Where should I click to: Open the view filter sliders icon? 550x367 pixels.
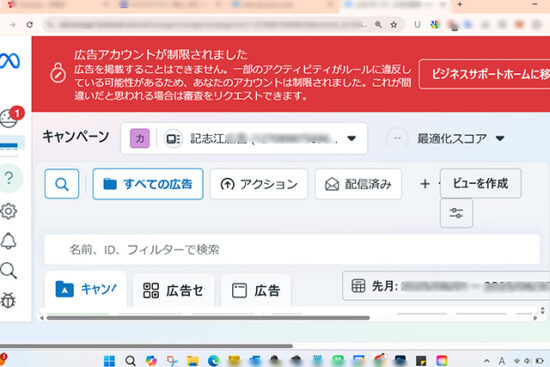(456, 213)
